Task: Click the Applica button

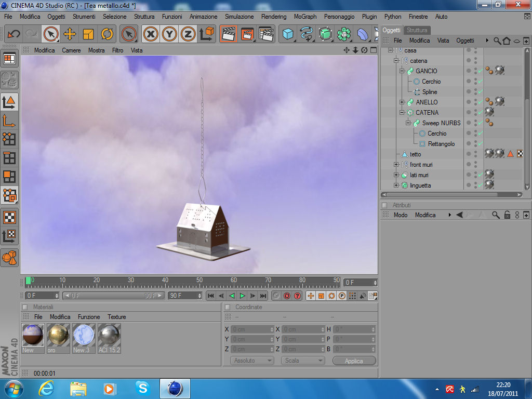Action: [x=353, y=361]
